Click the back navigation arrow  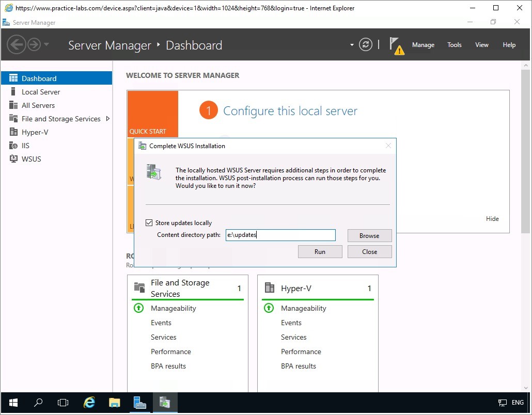(x=17, y=45)
